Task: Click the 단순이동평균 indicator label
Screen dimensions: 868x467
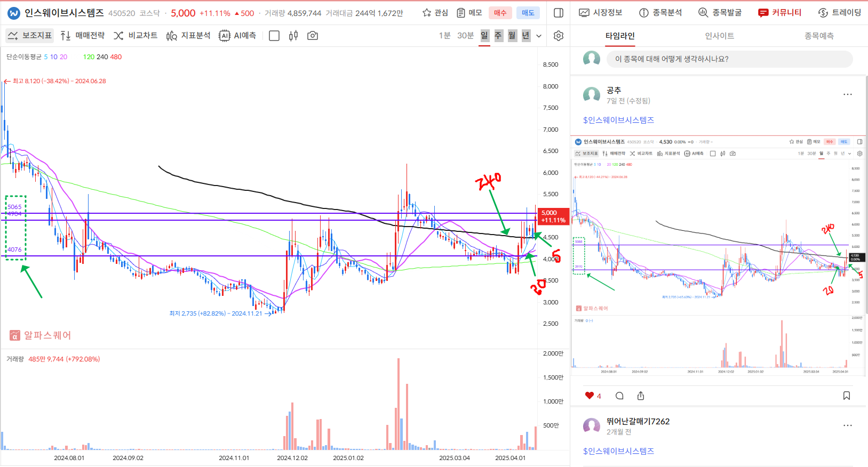Action: [x=23, y=57]
